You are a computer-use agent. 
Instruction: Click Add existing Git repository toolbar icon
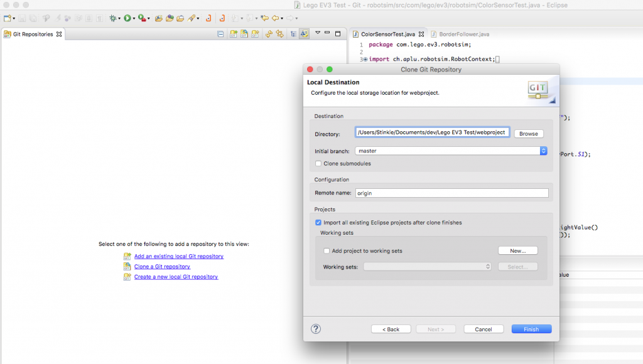pyautogui.click(x=234, y=33)
